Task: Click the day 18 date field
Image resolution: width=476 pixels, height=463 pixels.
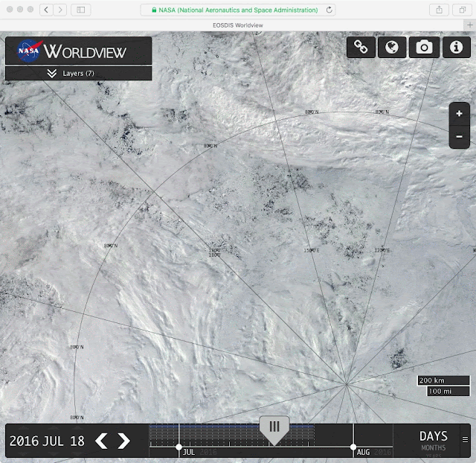Action: pyautogui.click(x=77, y=441)
